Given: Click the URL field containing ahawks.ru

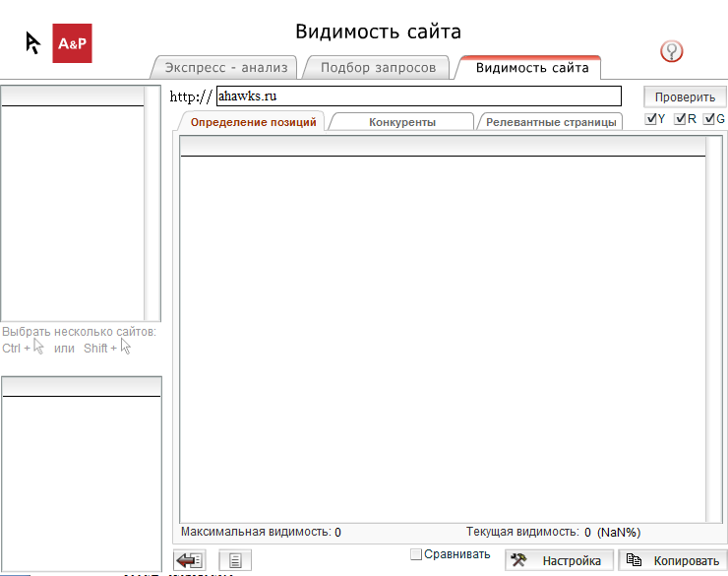Looking at the screenshot, I should pyautogui.click(x=418, y=96).
